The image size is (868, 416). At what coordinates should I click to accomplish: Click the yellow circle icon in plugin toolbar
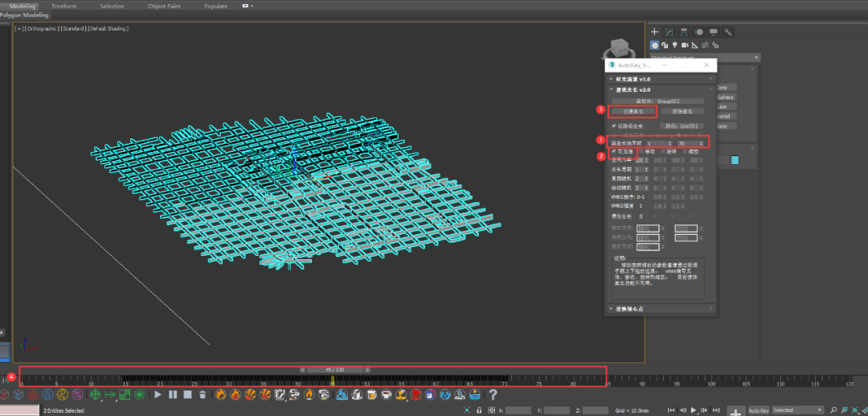(63, 394)
